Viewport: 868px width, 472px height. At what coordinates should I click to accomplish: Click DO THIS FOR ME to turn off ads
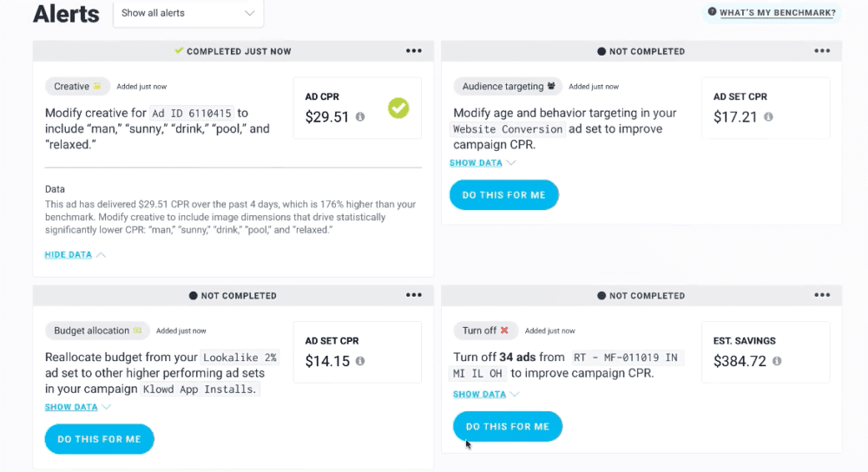(x=507, y=426)
